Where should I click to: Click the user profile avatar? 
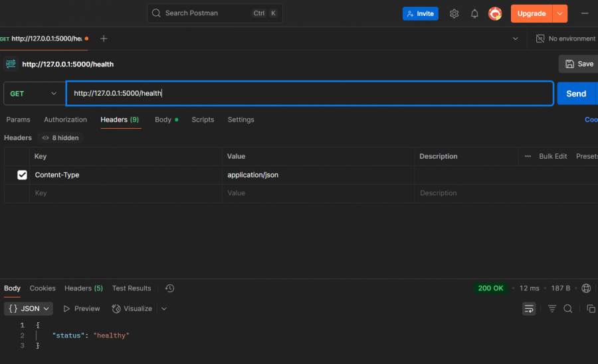[495, 13]
